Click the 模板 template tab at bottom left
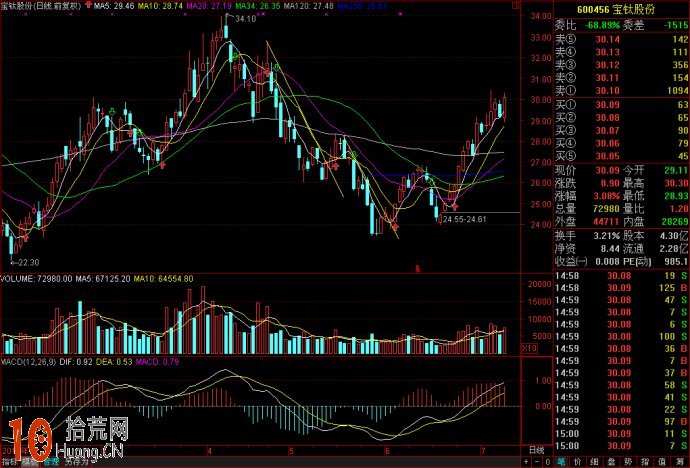Screen dimensions: 690x468 click(30, 462)
